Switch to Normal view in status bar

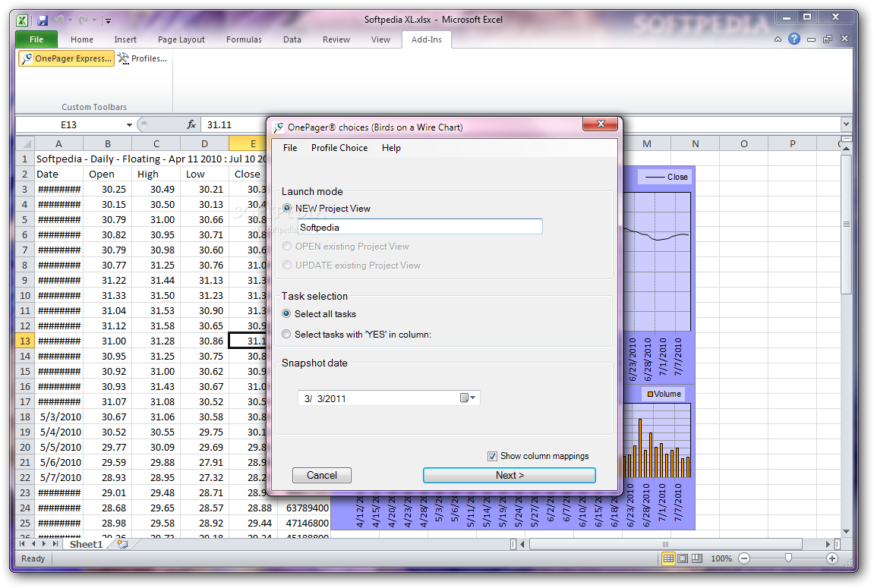point(667,558)
